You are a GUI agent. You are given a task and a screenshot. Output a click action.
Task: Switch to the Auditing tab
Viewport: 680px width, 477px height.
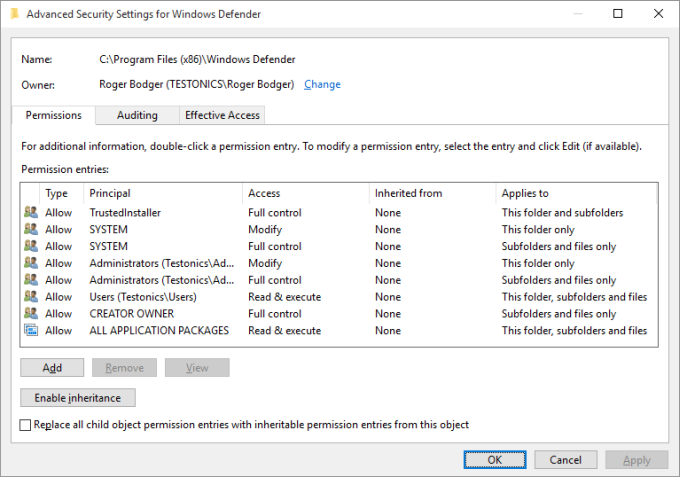coord(137,115)
